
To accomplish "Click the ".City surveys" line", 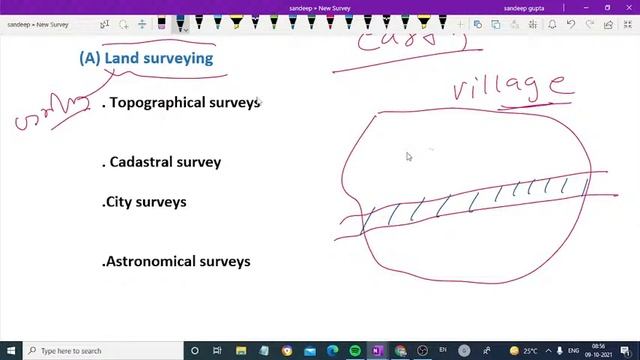I will 144,202.
